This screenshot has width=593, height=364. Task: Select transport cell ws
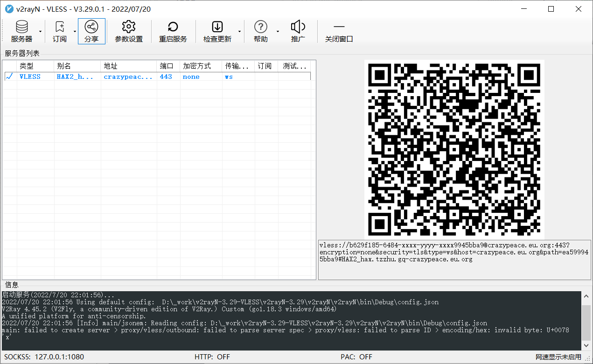229,77
